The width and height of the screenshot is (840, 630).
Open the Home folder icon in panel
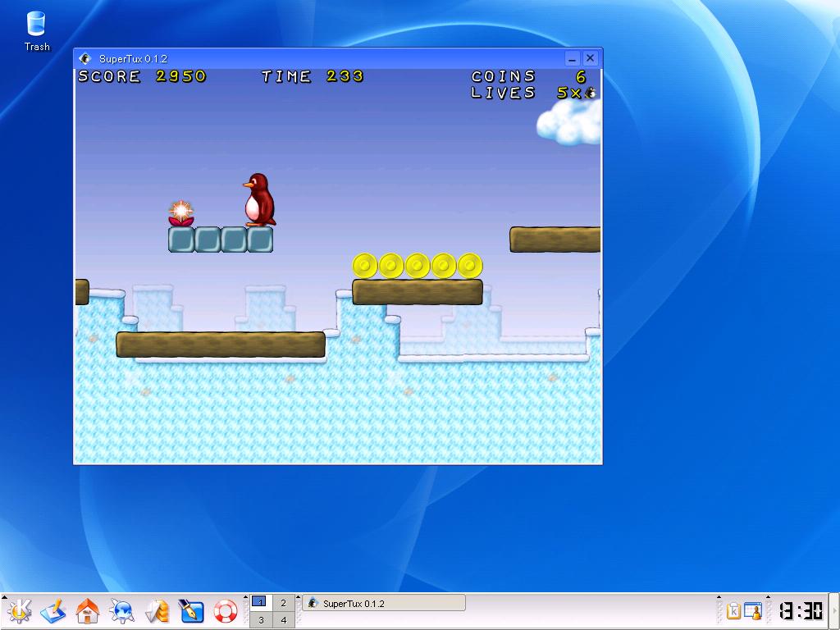click(x=87, y=611)
